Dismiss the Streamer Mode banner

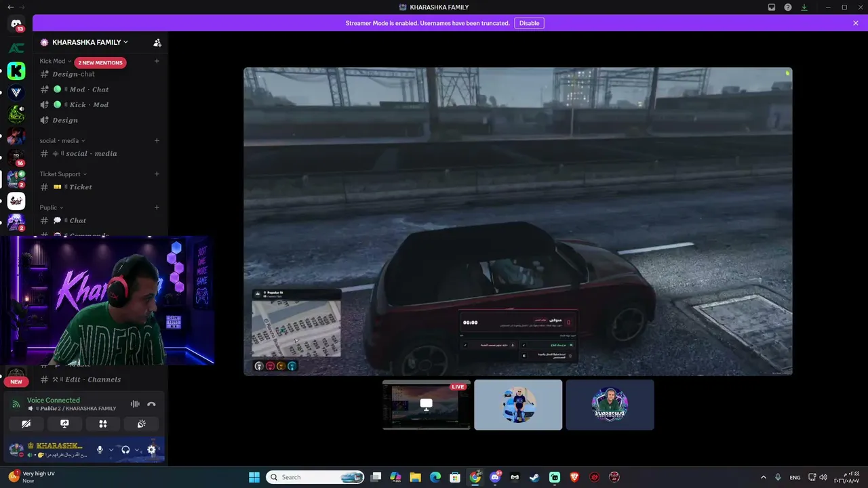(856, 23)
